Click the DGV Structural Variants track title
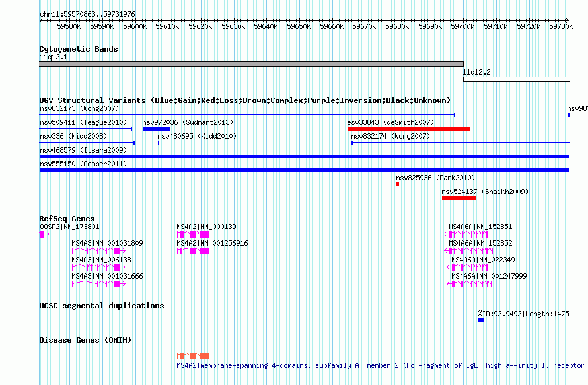The width and height of the screenshot is (588, 385). click(245, 100)
